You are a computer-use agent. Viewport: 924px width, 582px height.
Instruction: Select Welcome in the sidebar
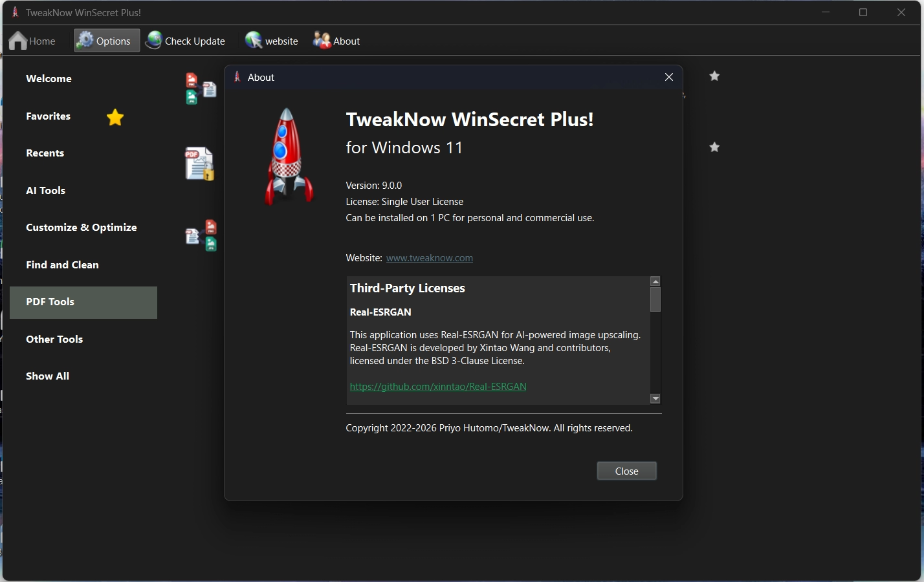pyautogui.click(x=49, y=79)
